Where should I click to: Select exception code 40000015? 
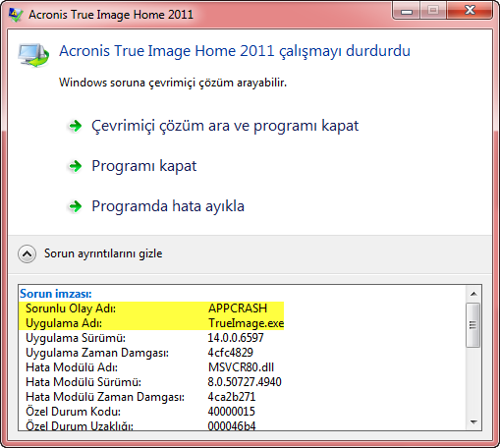pyautogui.click(x=232, y=412)
